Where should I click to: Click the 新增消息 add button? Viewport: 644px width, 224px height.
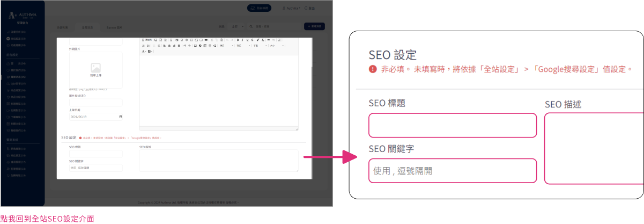[x=314, y=26]
